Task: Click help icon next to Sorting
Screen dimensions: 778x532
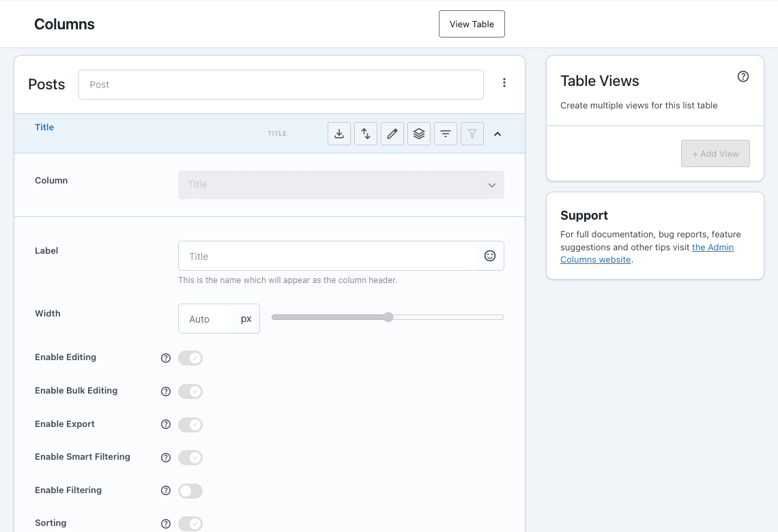Action: pos(166,524)
